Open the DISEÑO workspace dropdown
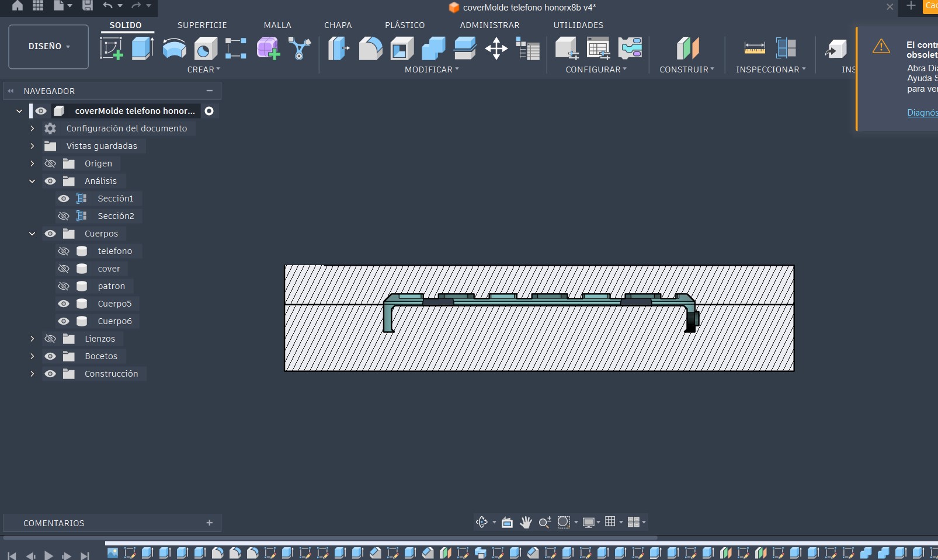 point(48,47)
